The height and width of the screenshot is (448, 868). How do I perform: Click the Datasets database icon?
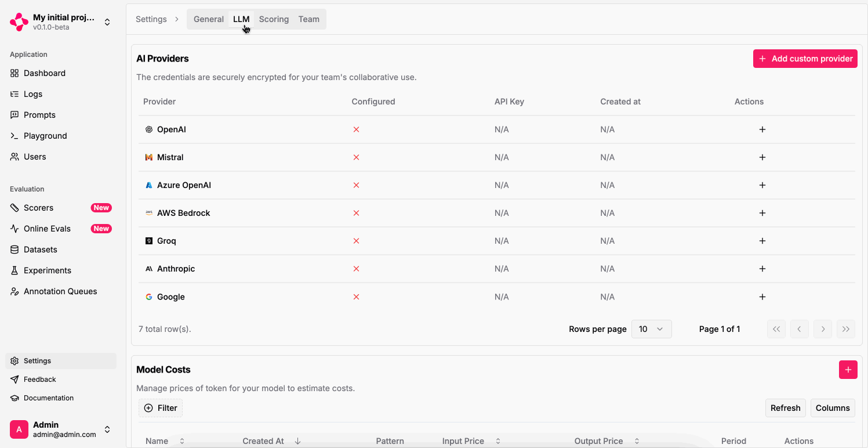pos(14,250)
